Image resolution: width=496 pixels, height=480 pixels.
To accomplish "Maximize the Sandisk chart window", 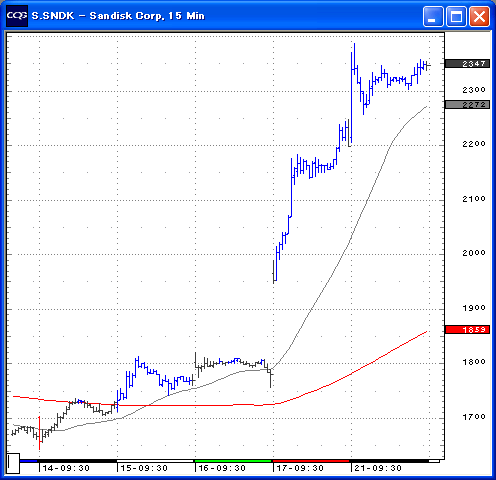I will [x=456, y=16].
